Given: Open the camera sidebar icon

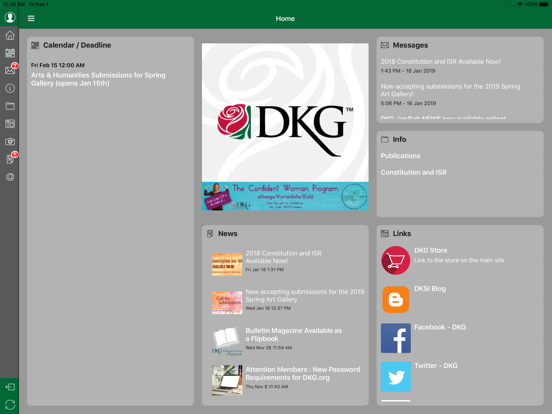Looking at the screenshot, I should tap(10, 142).
